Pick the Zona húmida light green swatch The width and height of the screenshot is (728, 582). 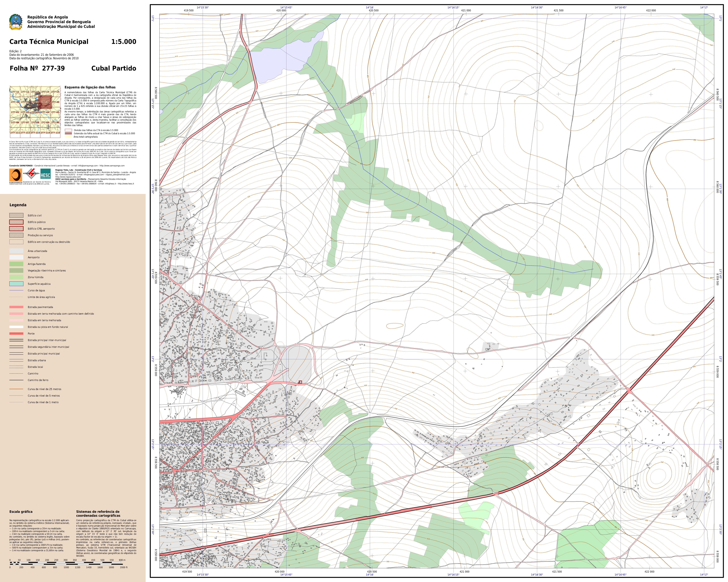coord(16,277)
